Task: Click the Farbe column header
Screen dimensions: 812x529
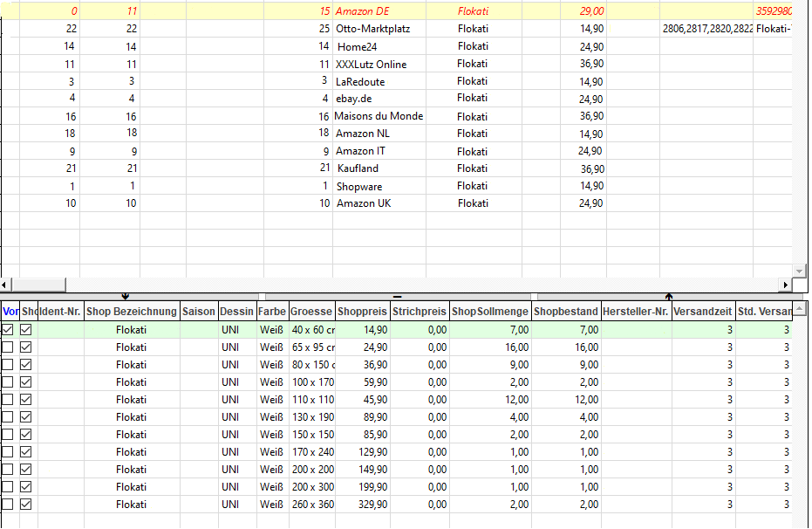Action: [x=272, y=312]
